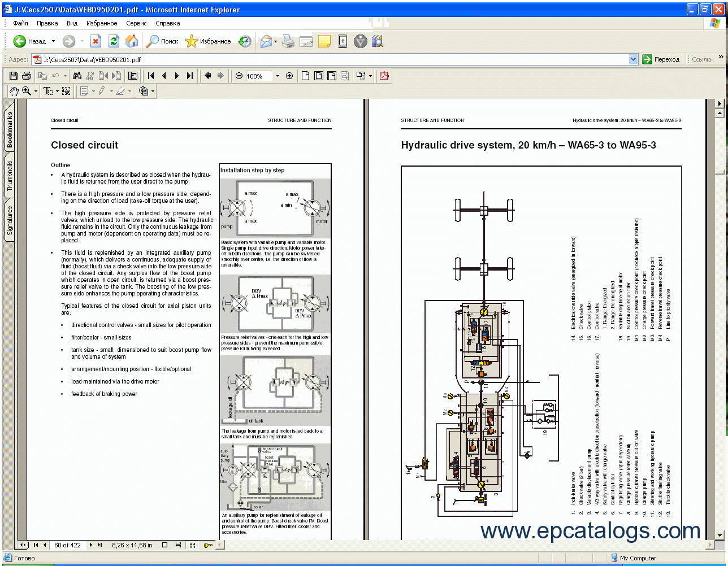The image size is (728, 566).
Task: Click the red Adobe PDF icon in toolbar
Action: click(384, 76)
